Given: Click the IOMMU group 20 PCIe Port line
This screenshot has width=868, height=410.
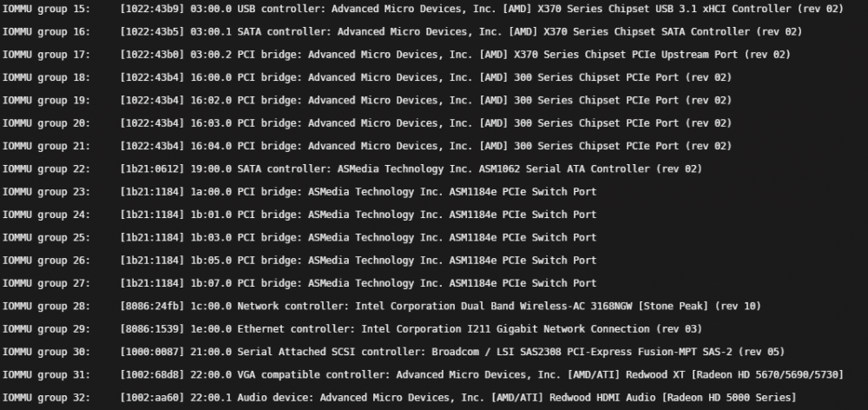Looking at the screenshot, I should coord(367,123).
